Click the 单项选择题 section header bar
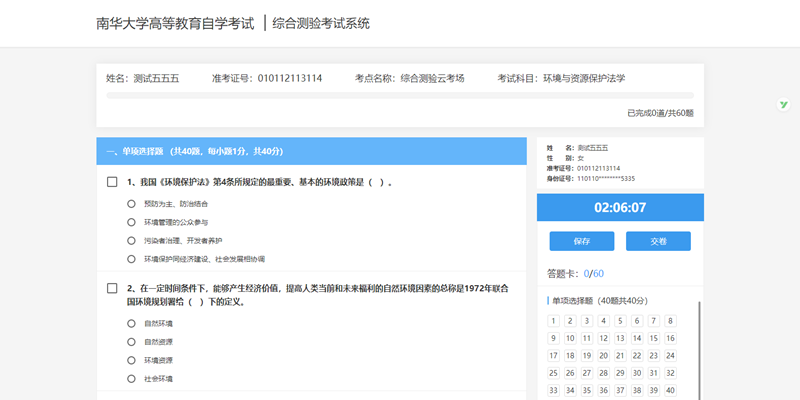Image resolution: width=800 pixels, height=400 pixels. tap(311, 151)
